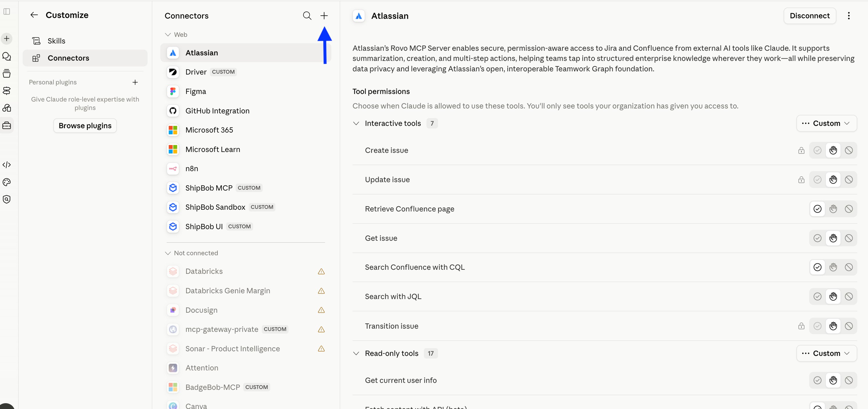Click the Tool permissions heading
Viewport: 868px width, 409px height.
point(381,91)
